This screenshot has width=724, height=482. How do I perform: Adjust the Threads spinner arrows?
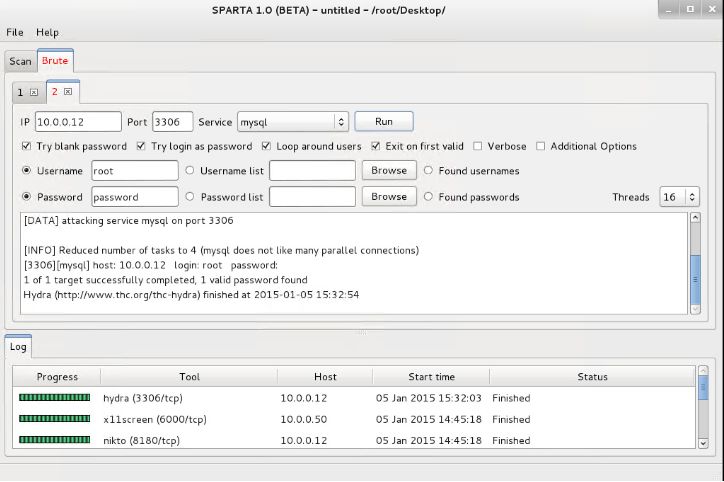point(693,197)
